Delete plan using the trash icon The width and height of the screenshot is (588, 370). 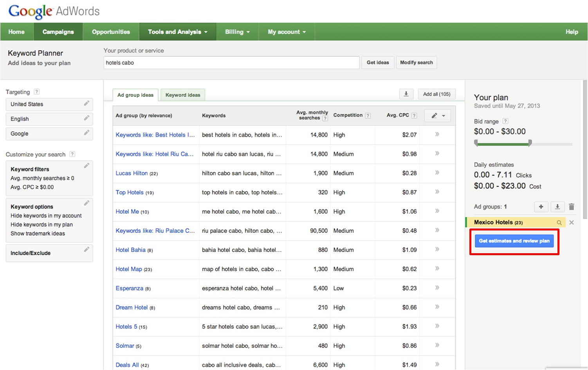tap(572, 207)
